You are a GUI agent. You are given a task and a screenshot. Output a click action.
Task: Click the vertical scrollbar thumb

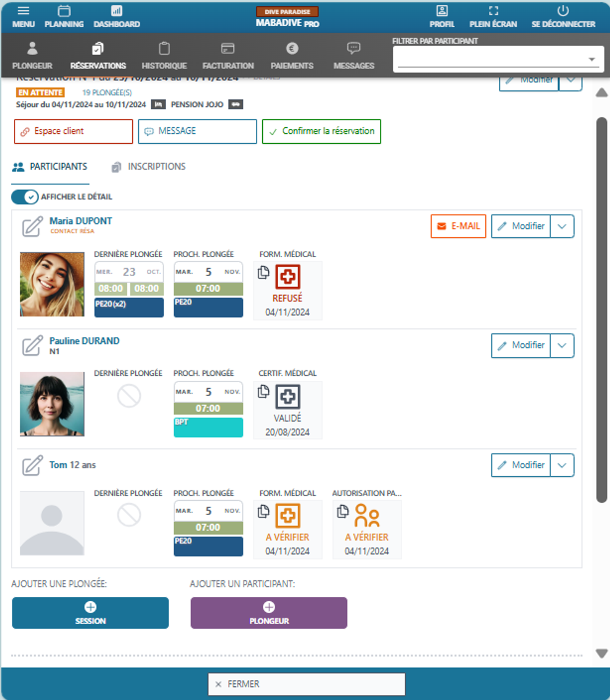tap(602, 310)
